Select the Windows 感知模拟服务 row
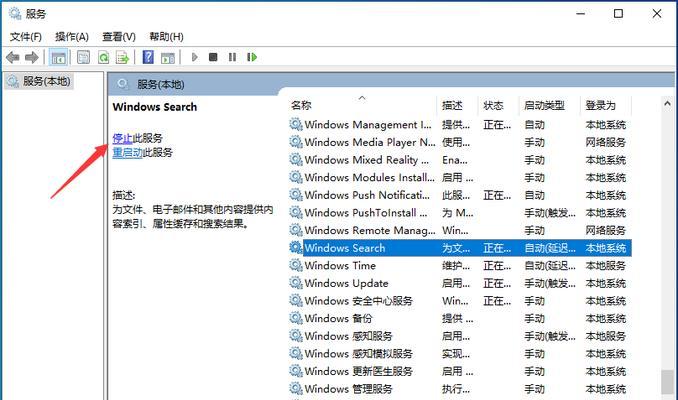 tap(460, 354)
